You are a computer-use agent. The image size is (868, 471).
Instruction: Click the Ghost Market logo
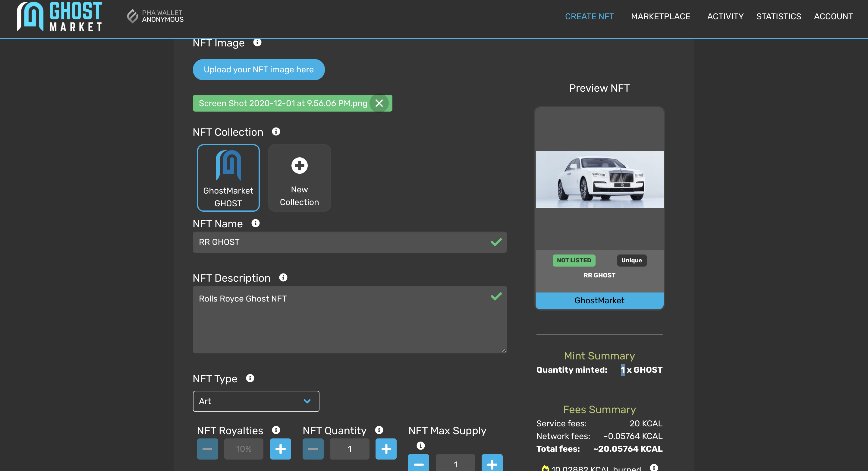[59, 17]
